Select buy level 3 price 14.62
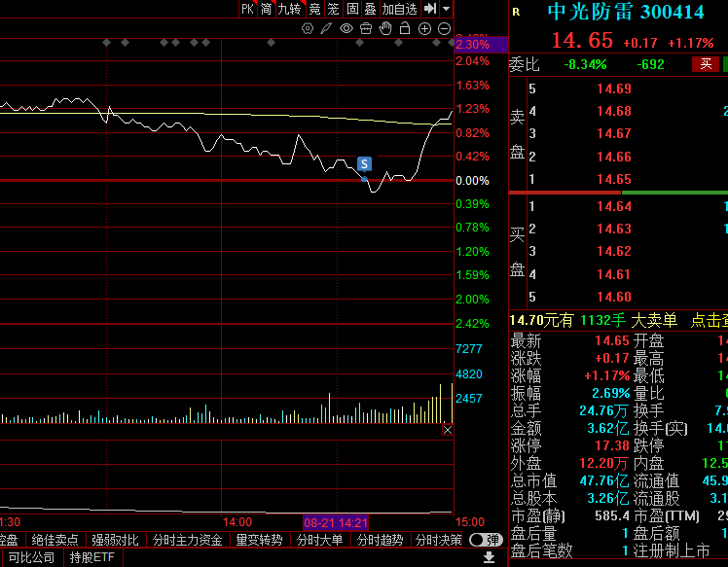728x567 pixels. [614, 252]
